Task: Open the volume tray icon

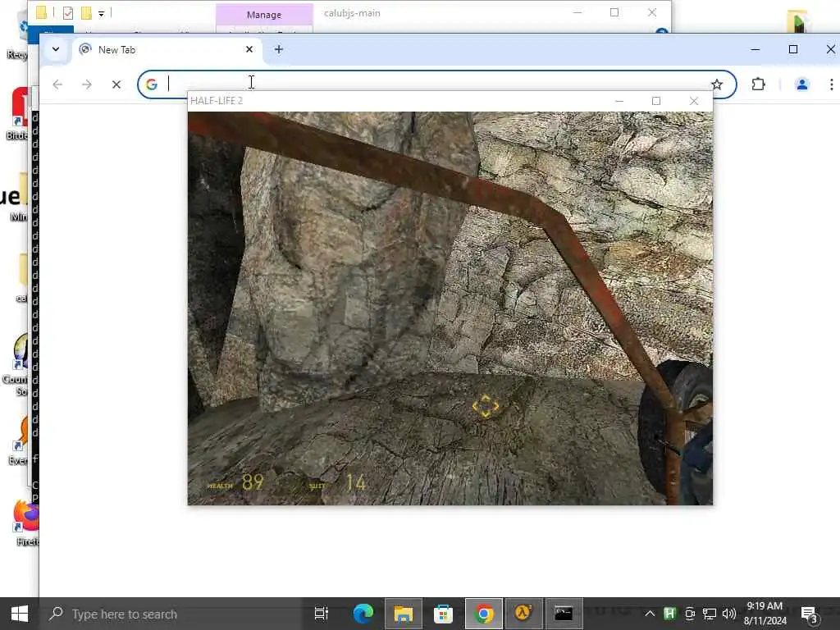Action: 728,614
